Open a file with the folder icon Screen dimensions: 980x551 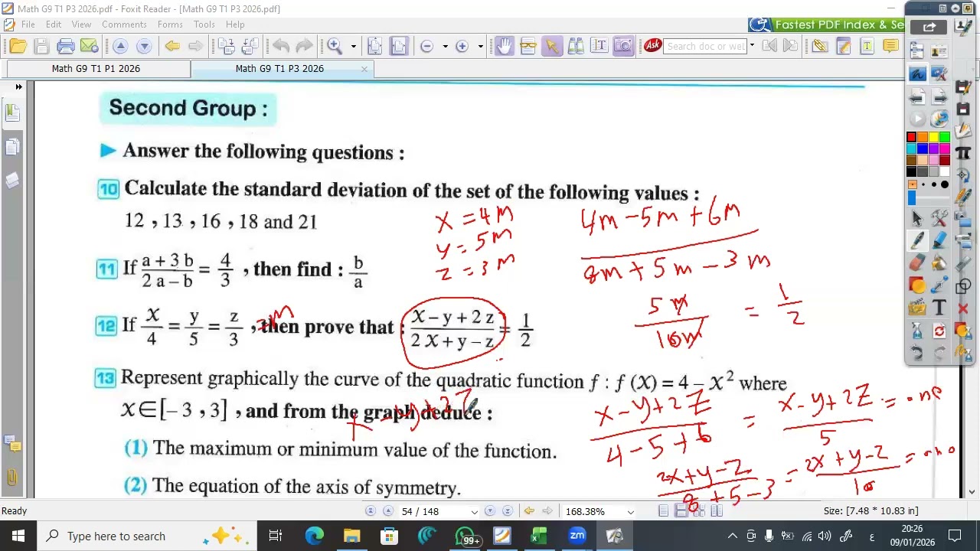18,46
